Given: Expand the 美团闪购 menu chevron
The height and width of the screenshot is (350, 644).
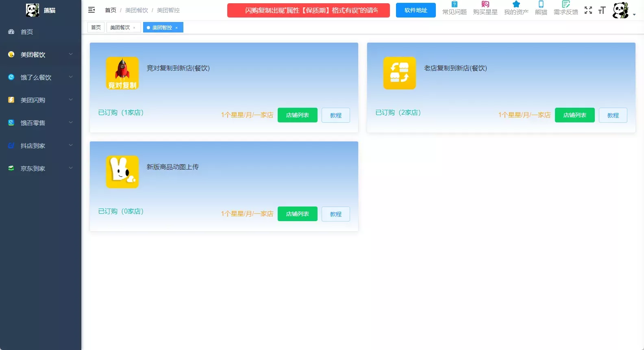Looking at the screenshot, I should [71, 100].
